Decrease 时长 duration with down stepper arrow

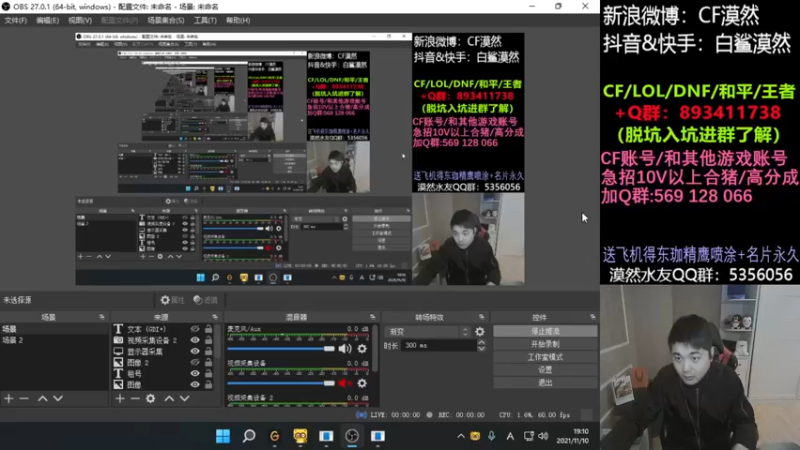click(x=481, y=349)
